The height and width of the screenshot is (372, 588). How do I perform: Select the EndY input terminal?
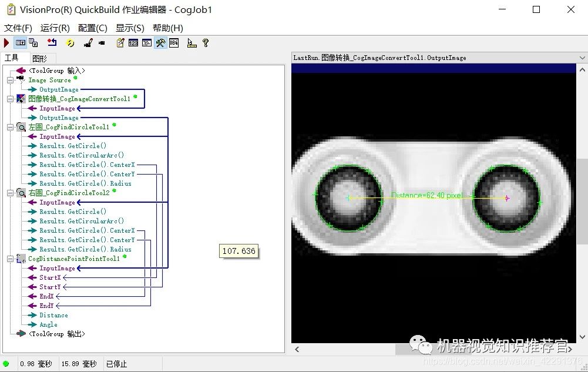[46, 306]
